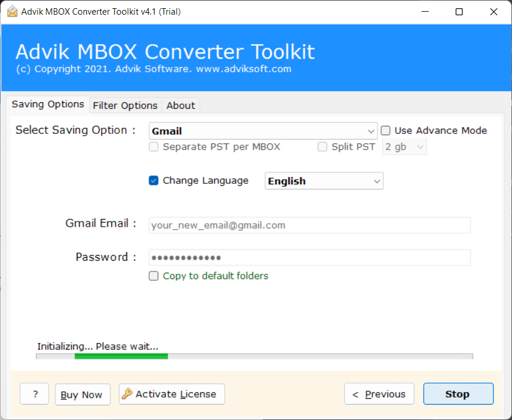The height and width of the screenshot is (420, 512).
Task: Click the key icon on the Activate License button
Action: [127, 394]
